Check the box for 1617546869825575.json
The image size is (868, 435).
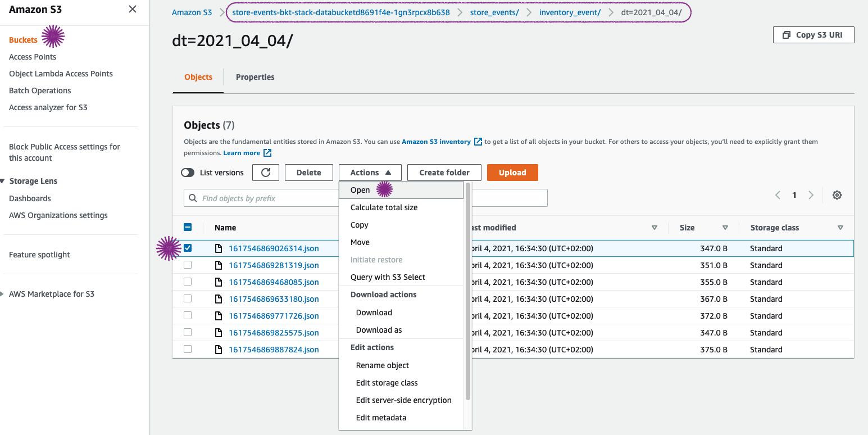click(x=188, y=332)
